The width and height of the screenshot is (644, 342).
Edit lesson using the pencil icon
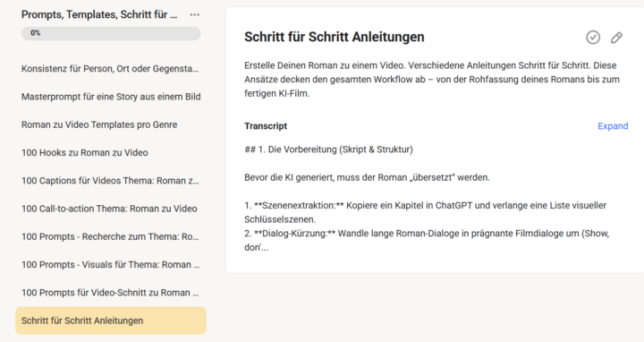coord(616,38)
